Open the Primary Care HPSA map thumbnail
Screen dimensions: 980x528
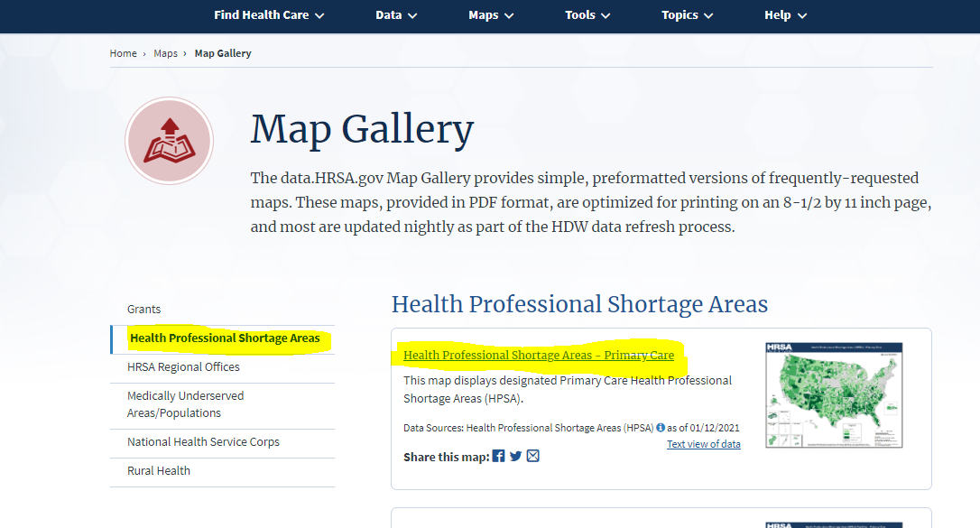tap(834, 395)
